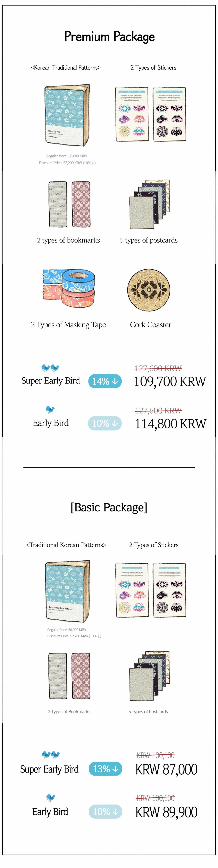Image resolution: width=218 pixels, height=868 pixels.
Task: Click the gray floral bookmark in Premium Package
Action: [58, 205]
